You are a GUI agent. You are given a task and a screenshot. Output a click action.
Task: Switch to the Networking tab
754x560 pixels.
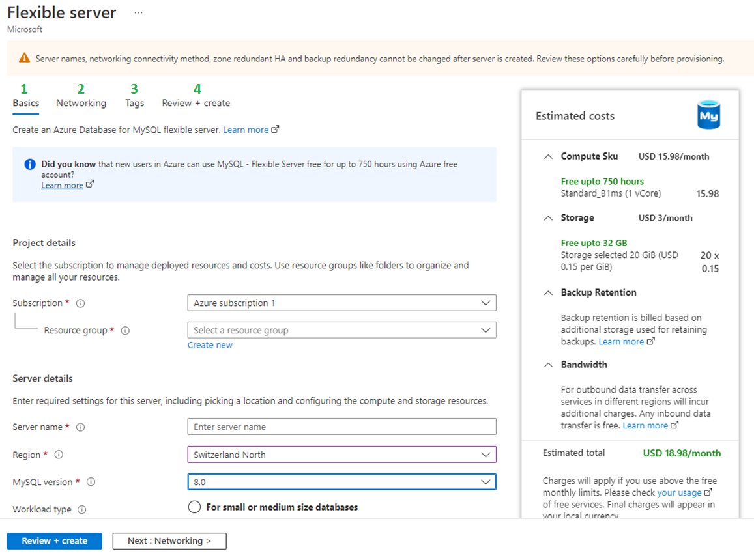click(x=81, y=103)
